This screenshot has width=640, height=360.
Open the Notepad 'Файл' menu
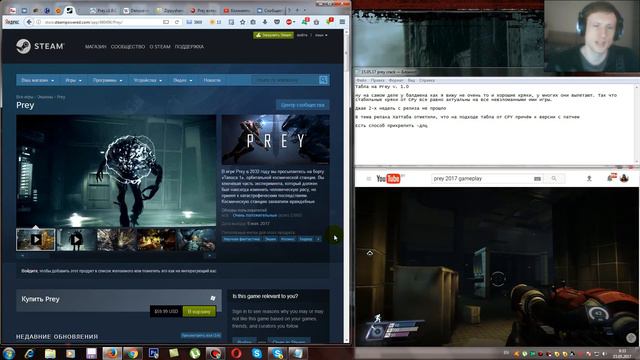[x=361, y=80]
